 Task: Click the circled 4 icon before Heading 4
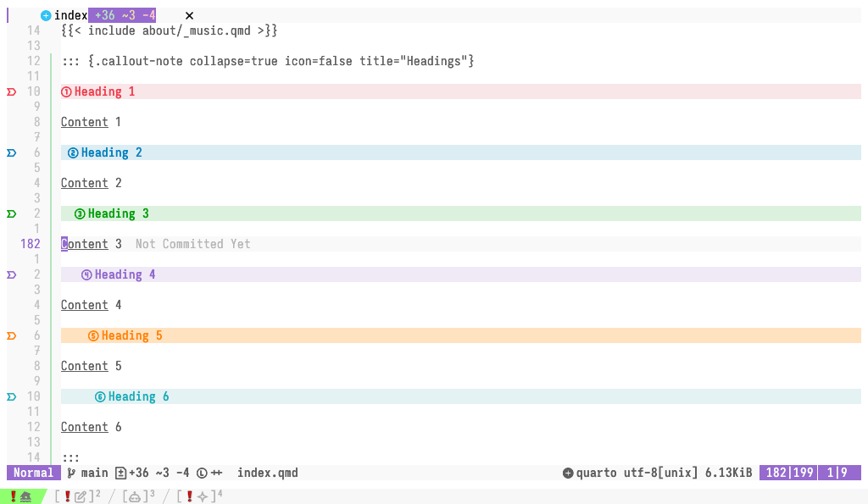pos(86,275)
